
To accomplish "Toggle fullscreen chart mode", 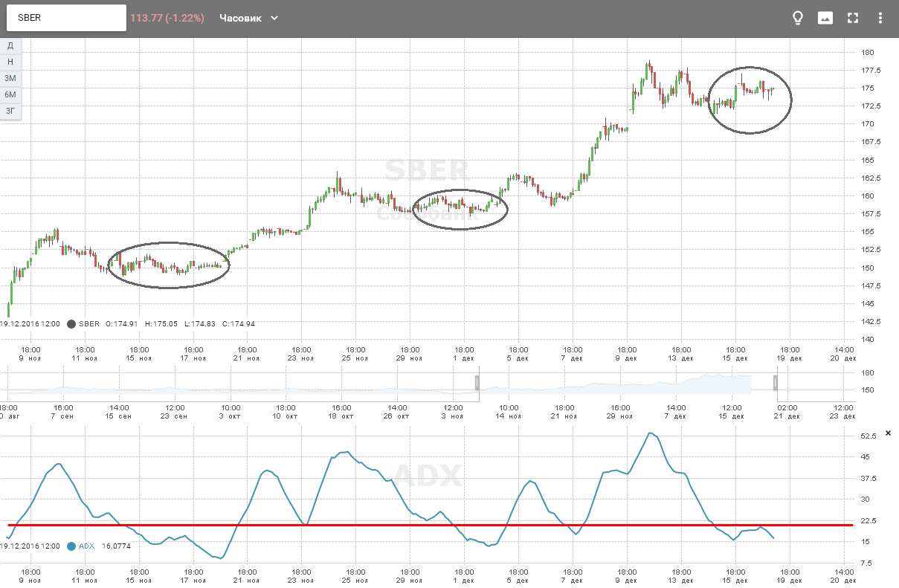I will [x=853, y=18].
